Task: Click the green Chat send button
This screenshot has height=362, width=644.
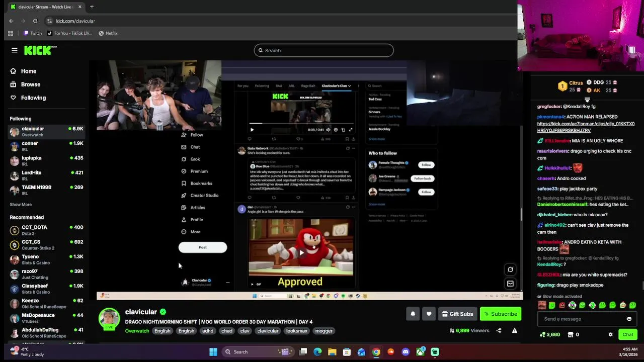Action: (628, 334)
